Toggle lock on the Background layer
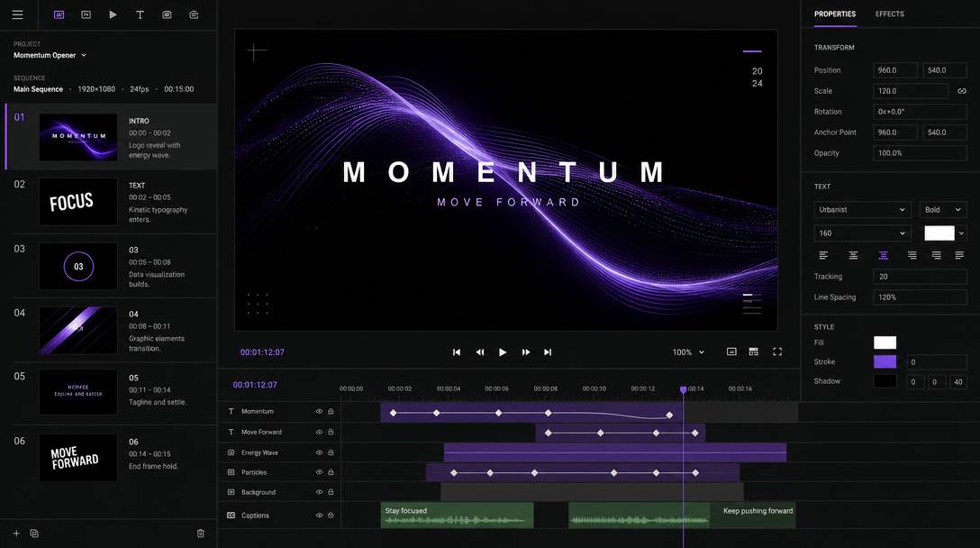The height and width of the screenshot is (548, 980). pyautogui.click(x=331, y=492)
